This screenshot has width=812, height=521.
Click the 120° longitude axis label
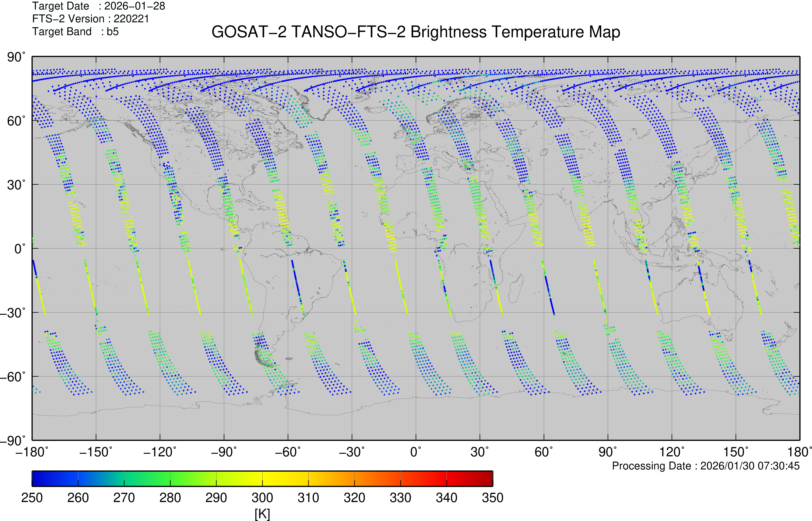[x=672, y=452]
